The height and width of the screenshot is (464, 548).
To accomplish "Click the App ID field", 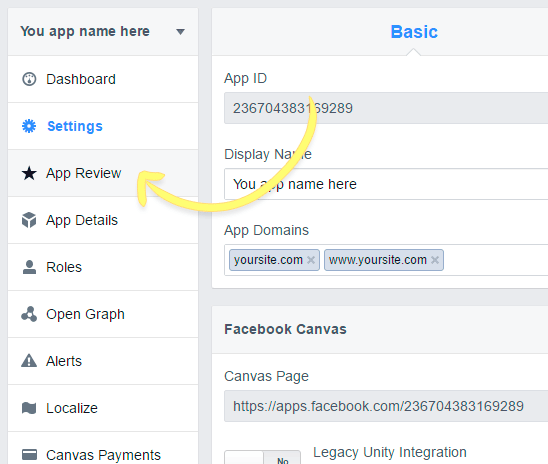I will tap(386, 108).
